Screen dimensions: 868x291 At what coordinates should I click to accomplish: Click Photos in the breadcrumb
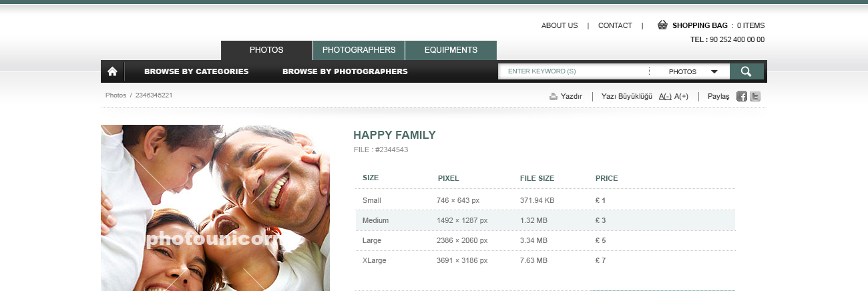116,95
